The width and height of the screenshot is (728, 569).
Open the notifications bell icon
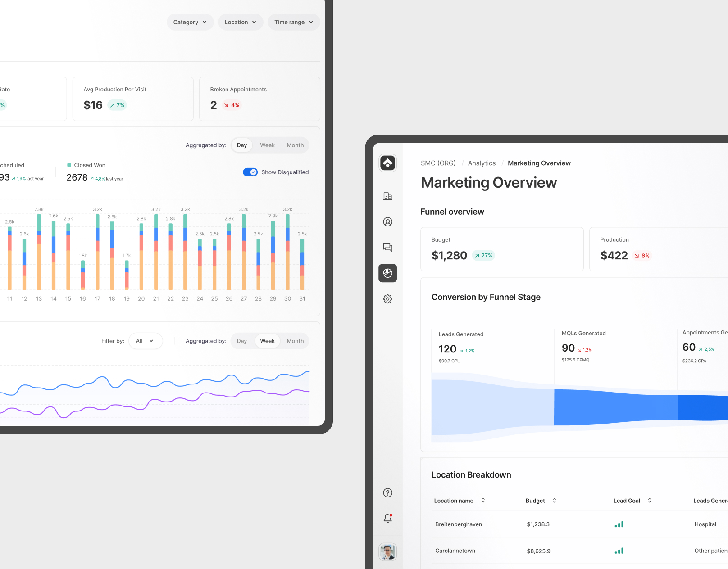(x=387, y=519)
